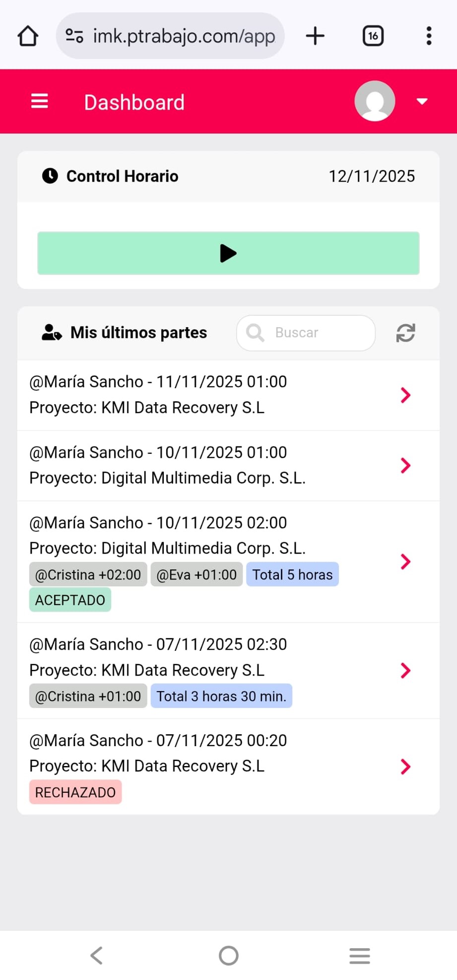Go to browser home page icon
The width and height of the screenshot is (457, 980).
[x=28, y=36]
